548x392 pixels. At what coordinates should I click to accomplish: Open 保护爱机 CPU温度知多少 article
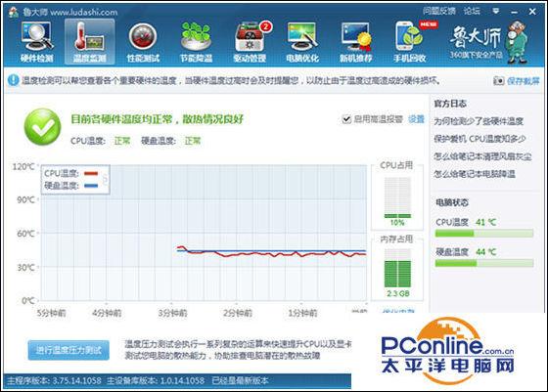click(479, 139)
